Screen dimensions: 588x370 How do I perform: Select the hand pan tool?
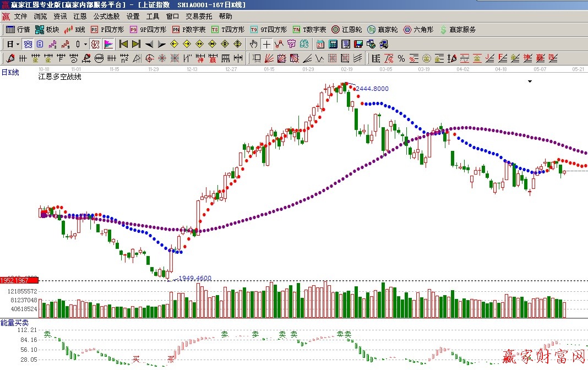tap(253, 44)
